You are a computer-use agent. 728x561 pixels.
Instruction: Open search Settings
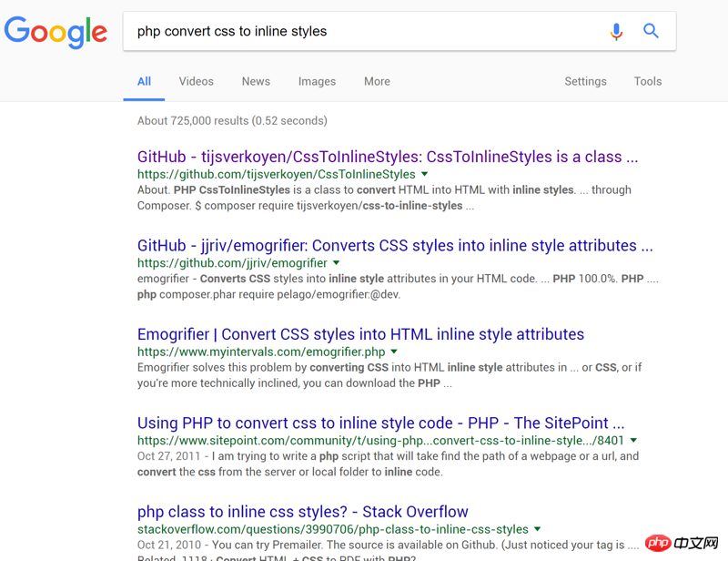coord(585,81)
